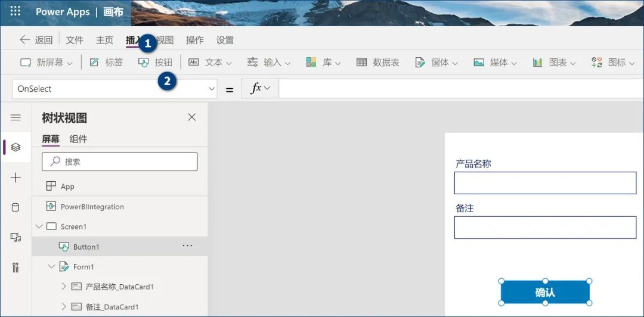Insert a 按钮 control
The width and height of the screenshot is (644, 317).
155,63
